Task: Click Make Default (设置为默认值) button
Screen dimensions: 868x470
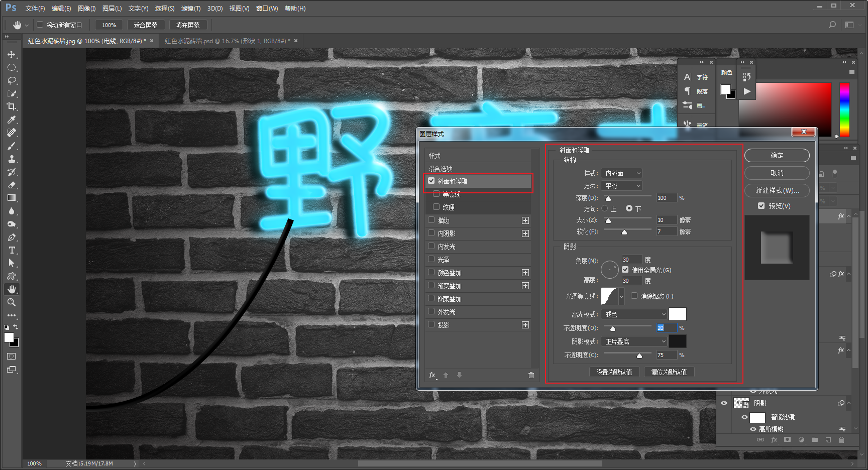Action: [614, 372]
